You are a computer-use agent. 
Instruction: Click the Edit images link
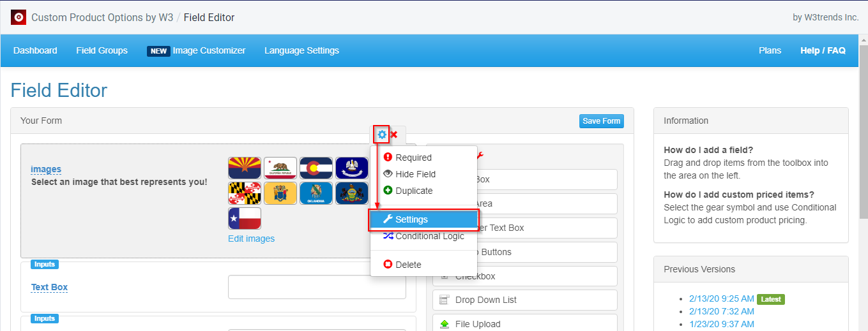(x=251, y=239)
